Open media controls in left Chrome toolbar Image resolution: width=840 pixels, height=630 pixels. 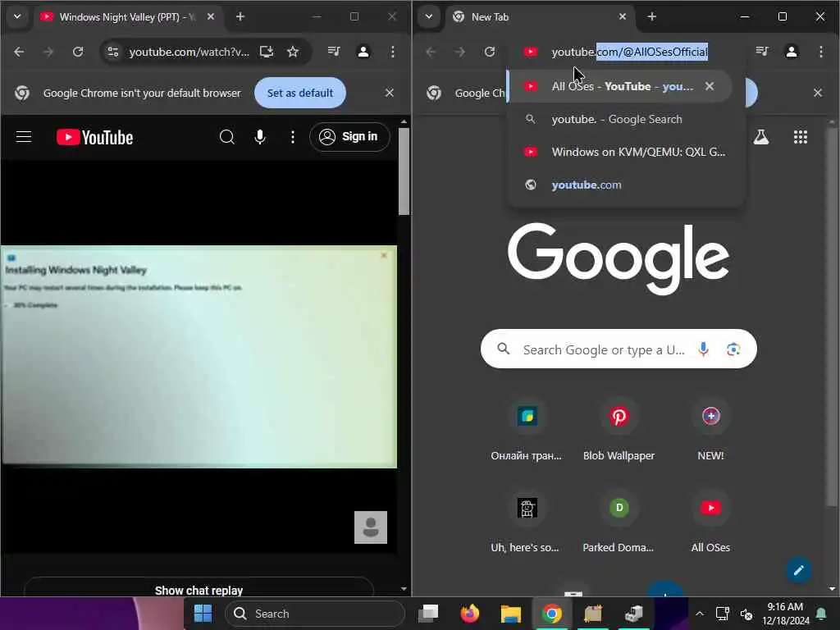click(334, 52)
